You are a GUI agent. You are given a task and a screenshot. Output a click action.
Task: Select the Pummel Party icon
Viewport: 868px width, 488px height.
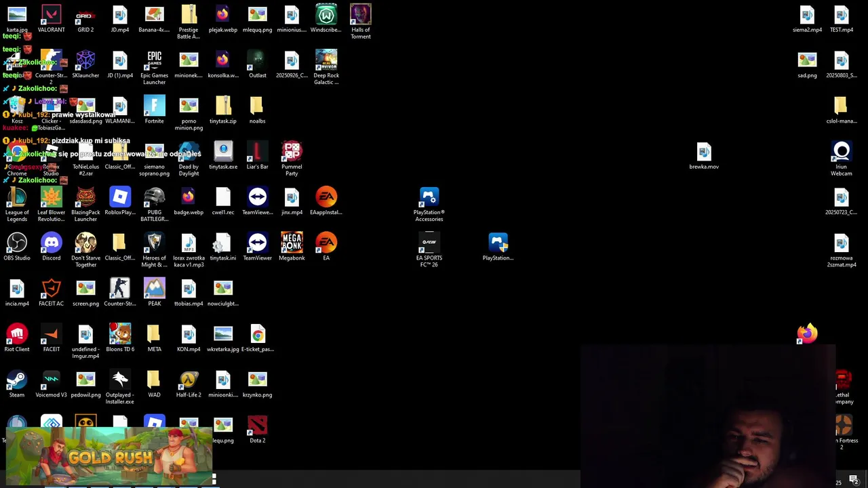click(x=292, y=159)
